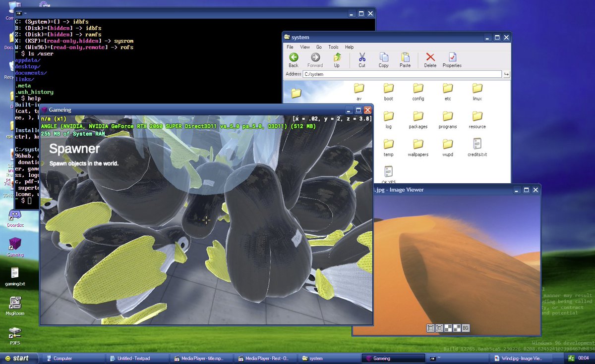Switch to Wind.jpg Image Viewer taskbar item
Image resolution: width=595 pixels, height=364 pixels.
(521, 358)
